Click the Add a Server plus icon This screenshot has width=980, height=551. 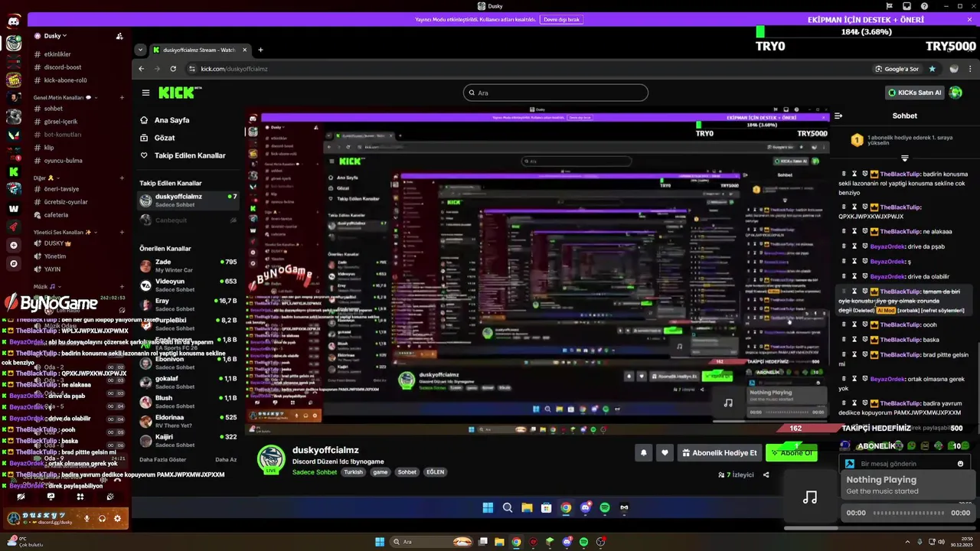click(x=14, y=245)
